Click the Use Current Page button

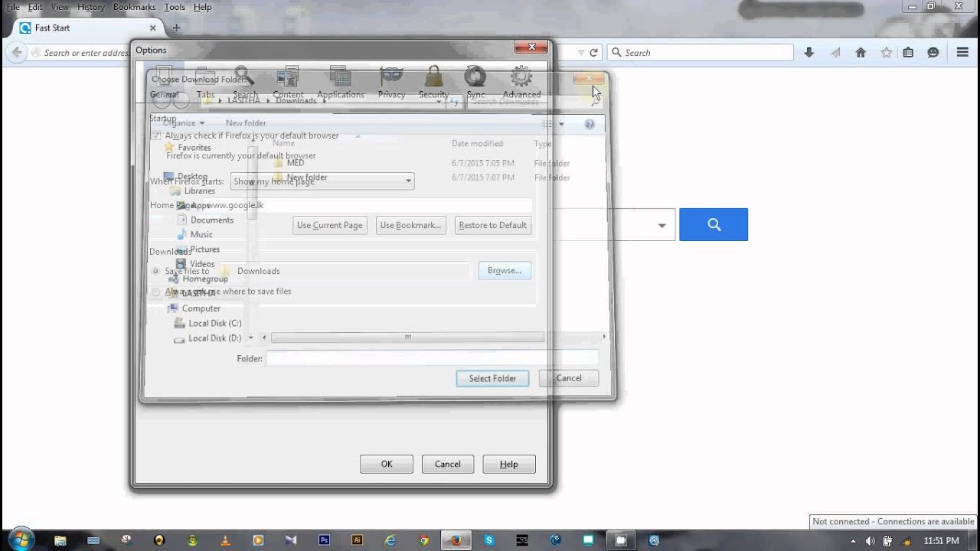(x=330, y=225)
